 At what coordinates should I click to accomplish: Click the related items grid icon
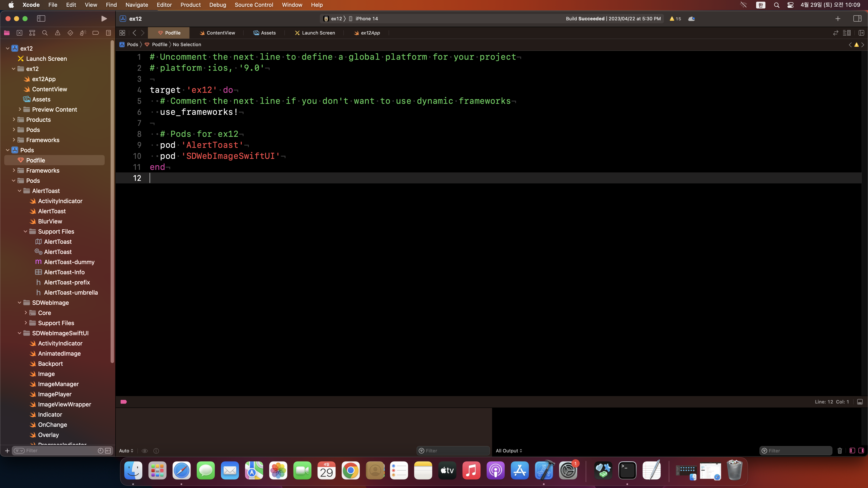[122, 33]
